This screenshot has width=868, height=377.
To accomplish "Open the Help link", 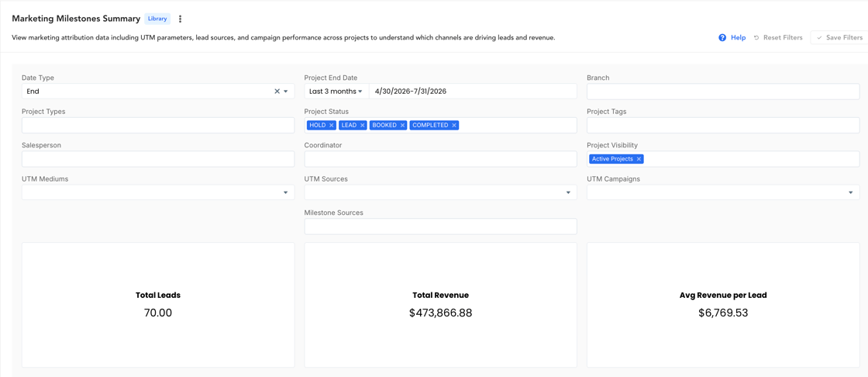I will pyautogui.click(x=738, y=38).
